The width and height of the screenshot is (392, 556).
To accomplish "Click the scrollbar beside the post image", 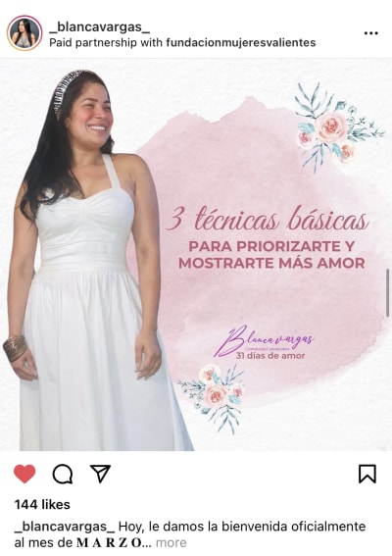I will 388,292.
